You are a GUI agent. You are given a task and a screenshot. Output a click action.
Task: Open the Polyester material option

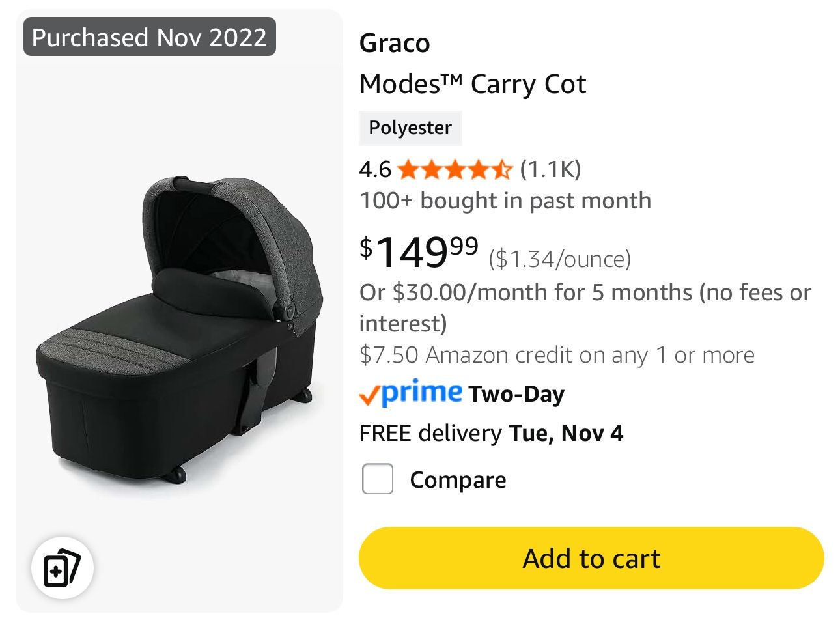coord(410,128)
